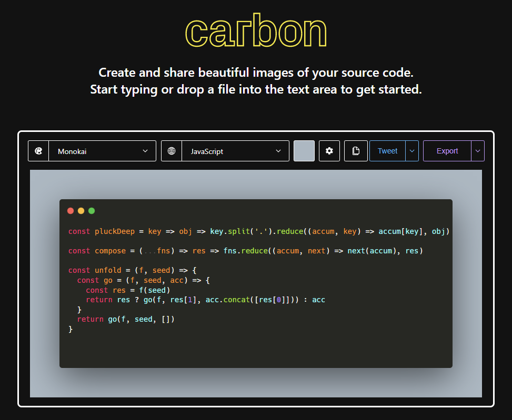Expand the Tweet button's chevron options
The height and width of the screenshot is (420, 512).
[x=411, y=151]
